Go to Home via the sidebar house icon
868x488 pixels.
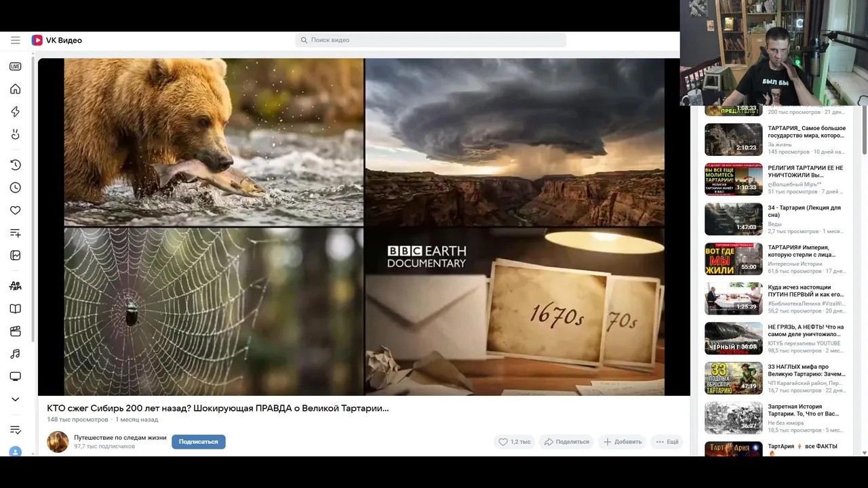point(15,89)
